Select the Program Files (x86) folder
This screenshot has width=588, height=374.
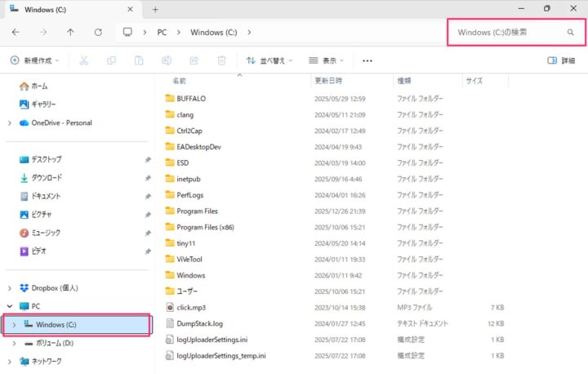tap(205, 227)
